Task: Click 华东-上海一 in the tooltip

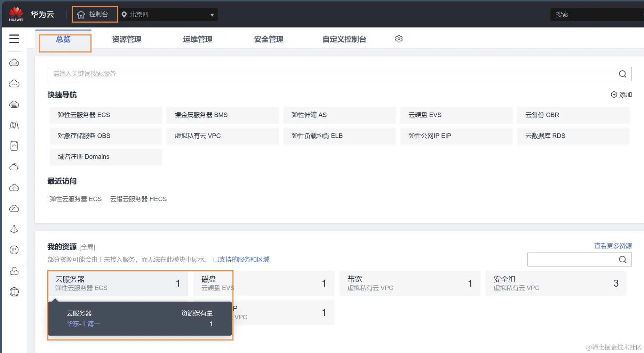Action: (x=84, y=324)
